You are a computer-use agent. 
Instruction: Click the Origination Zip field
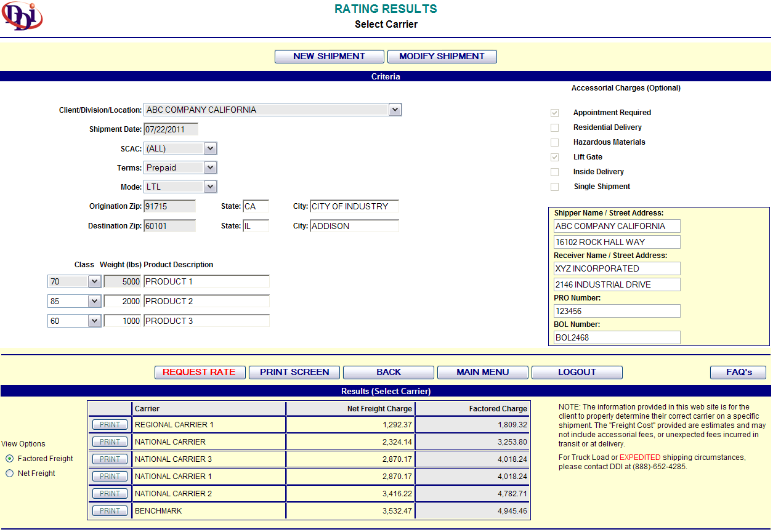click(x=169, y=206)
